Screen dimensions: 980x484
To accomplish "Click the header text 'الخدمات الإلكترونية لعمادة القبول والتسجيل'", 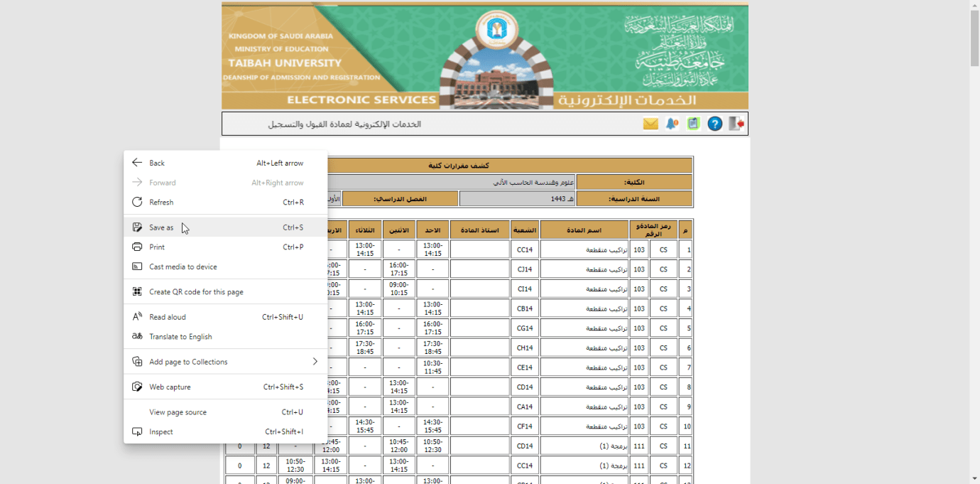I will (x=344, y=124).
